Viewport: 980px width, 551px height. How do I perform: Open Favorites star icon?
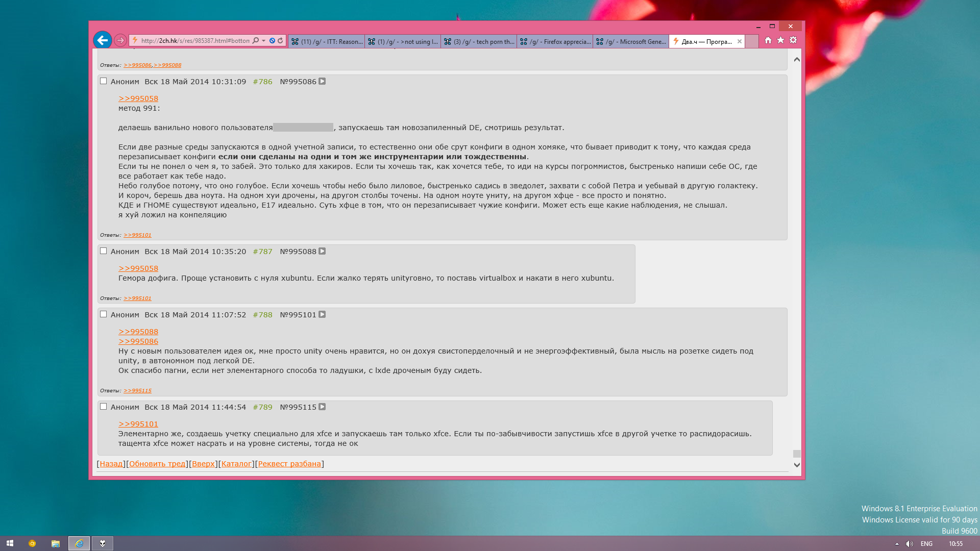tap(780, 40)
